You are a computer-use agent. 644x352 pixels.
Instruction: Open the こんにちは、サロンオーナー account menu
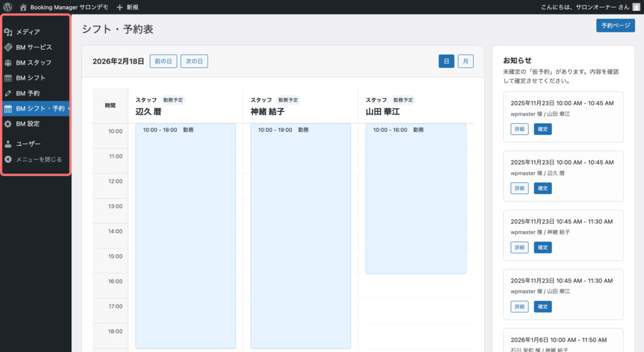point(584,7)
